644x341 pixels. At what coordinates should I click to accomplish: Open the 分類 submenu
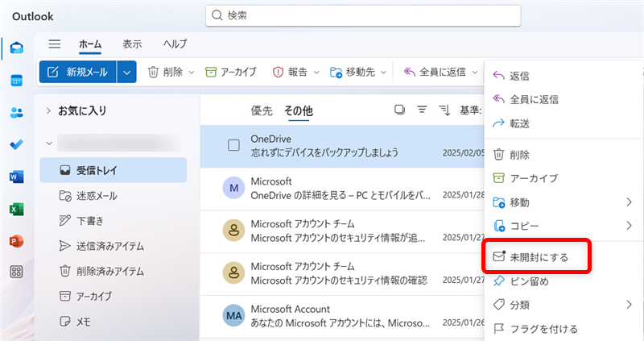(x=563, y=305)
